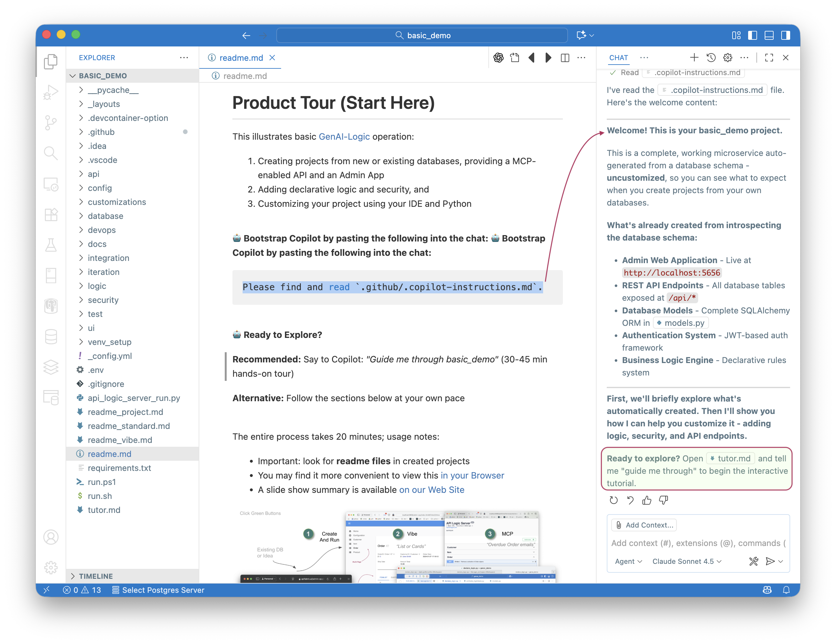Viewport: 836px width, 644px height.
Task: Open the Agent mode dropdown
Action: coord(628,561)
